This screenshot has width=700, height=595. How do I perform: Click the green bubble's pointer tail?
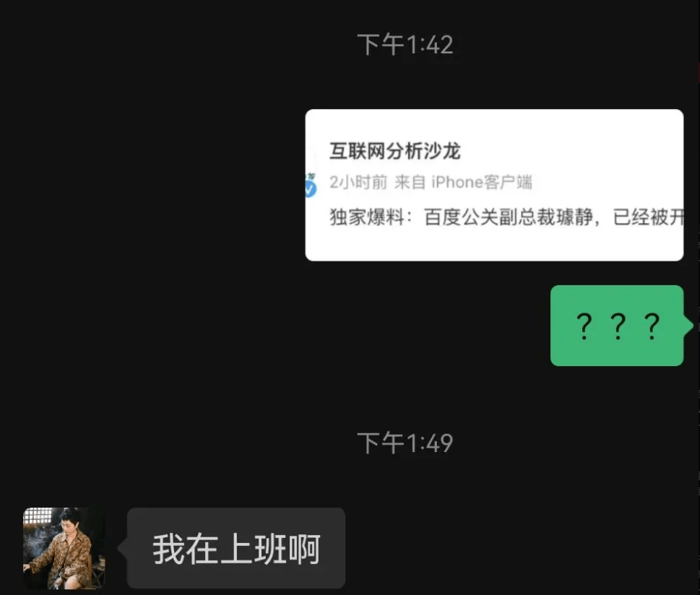688,326
